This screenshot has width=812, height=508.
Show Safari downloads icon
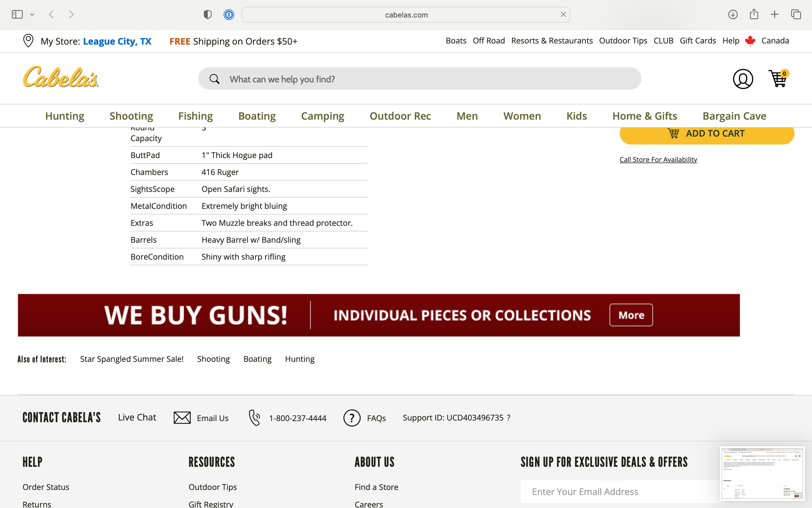click(x=733, y=14)
